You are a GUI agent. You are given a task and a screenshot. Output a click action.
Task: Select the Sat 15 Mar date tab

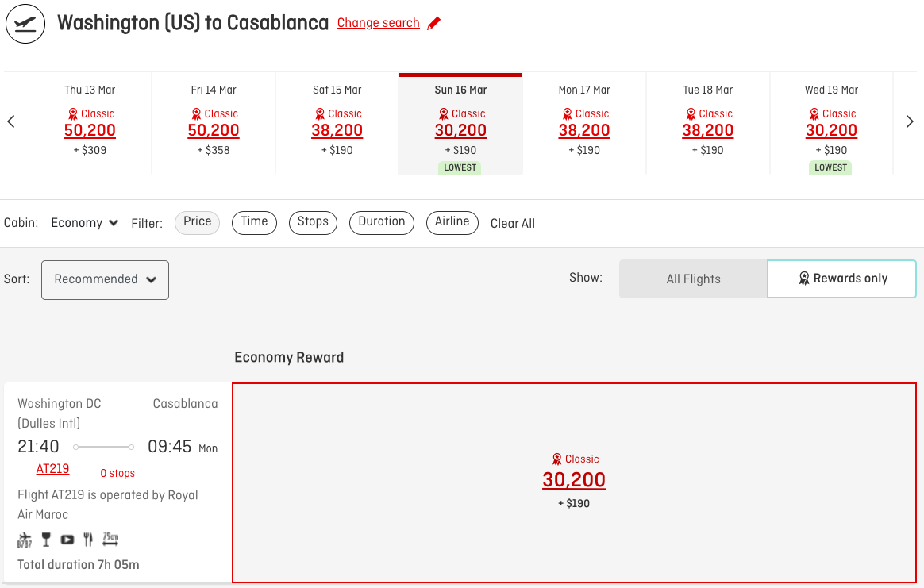coord(337,124)
